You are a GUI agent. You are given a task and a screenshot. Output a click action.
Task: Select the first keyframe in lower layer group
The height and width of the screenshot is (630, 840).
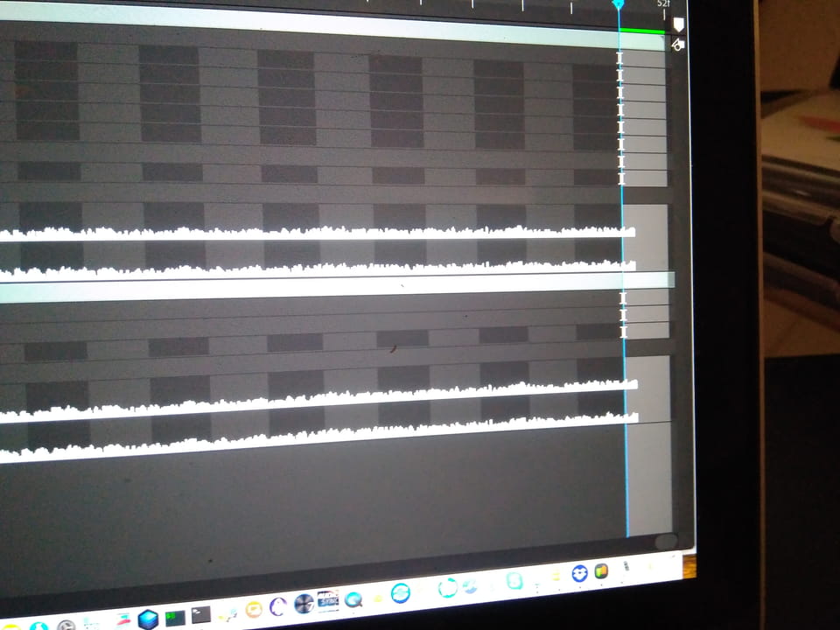623,298
